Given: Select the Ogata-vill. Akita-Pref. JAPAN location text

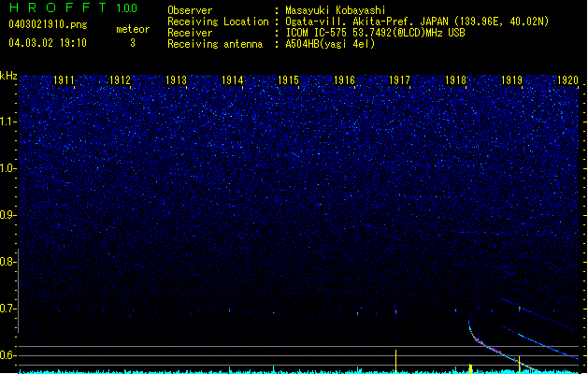Looking at the screenshot, I should click(417, 22).
